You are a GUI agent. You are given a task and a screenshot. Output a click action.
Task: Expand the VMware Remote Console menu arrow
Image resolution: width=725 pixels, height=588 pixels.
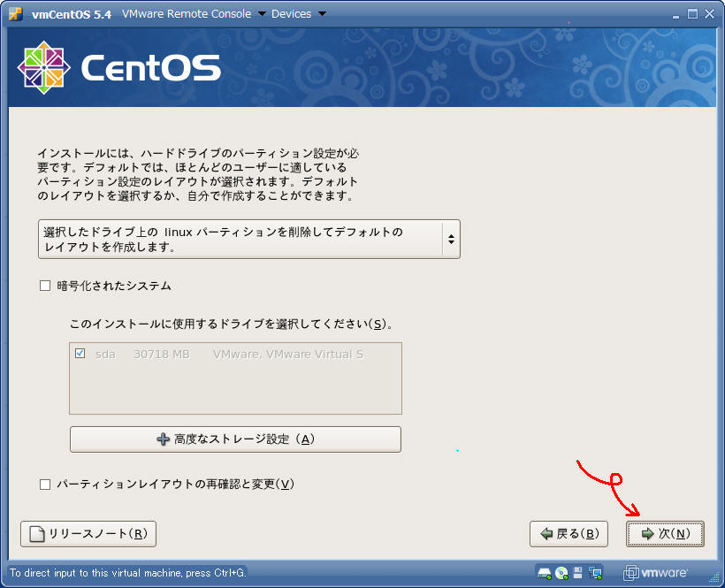260,14
